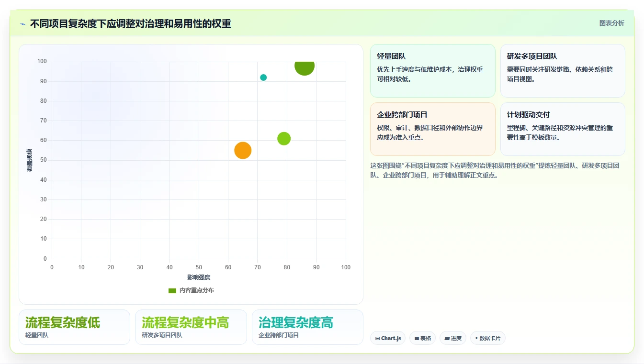Click the 50 label on x-axis
The image size is (644, 364).
pyautogui.click(x=199, y=267)
